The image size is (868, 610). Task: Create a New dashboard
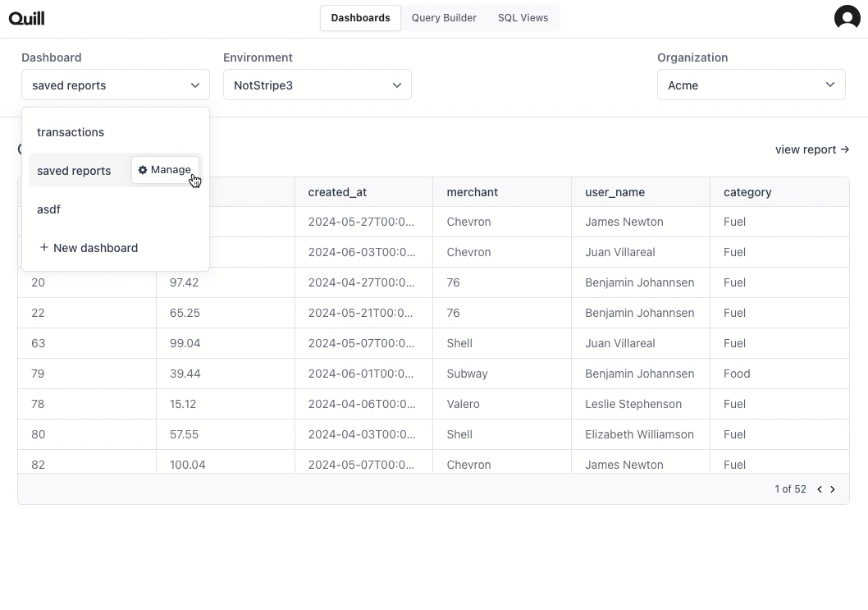click(116, 248)
